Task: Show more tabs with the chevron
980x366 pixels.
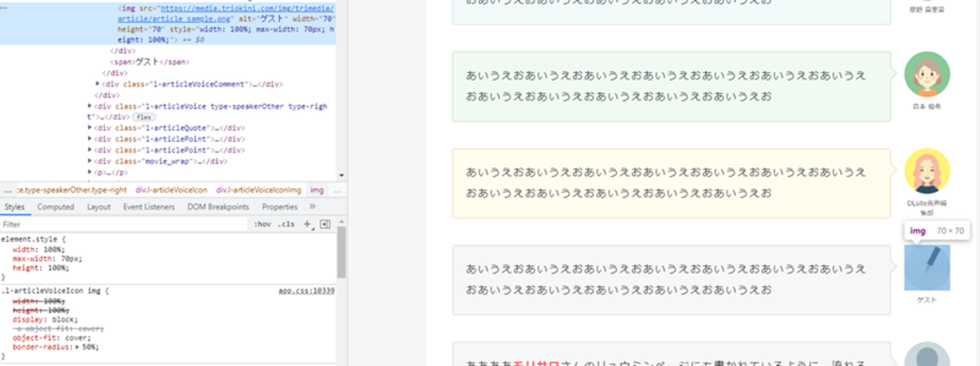Action: (x=312, y=207)
